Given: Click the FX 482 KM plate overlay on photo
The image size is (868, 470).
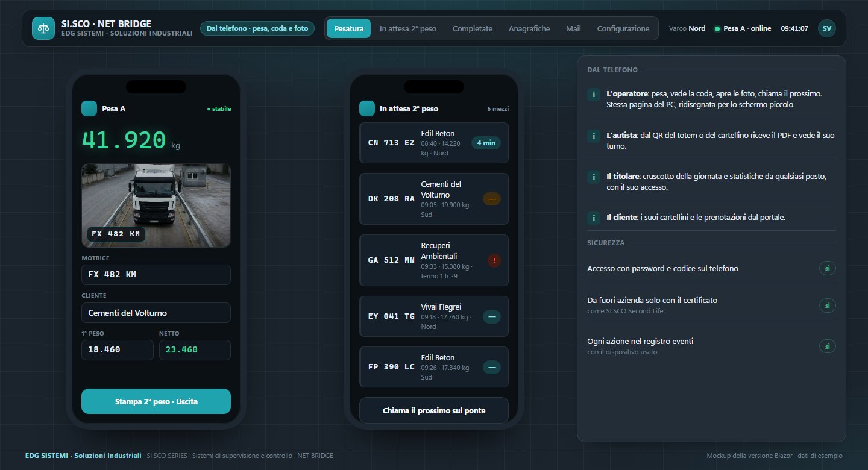Looking at the screenshot, I should point(116,234).
